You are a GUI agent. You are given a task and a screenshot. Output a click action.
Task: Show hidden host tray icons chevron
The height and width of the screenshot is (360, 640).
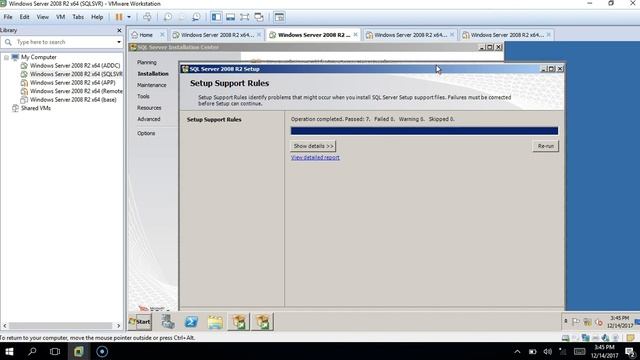[x=517, y=352]
